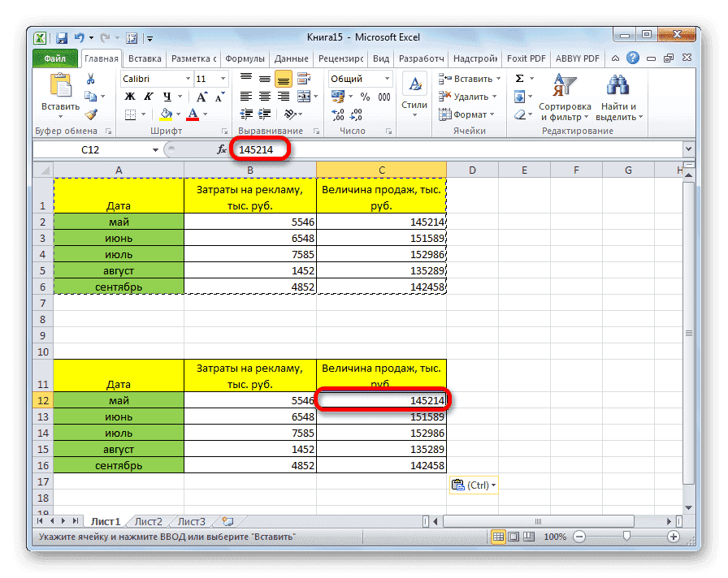Open the paste options (Ctrl) smart tag

tap(474, 484)
